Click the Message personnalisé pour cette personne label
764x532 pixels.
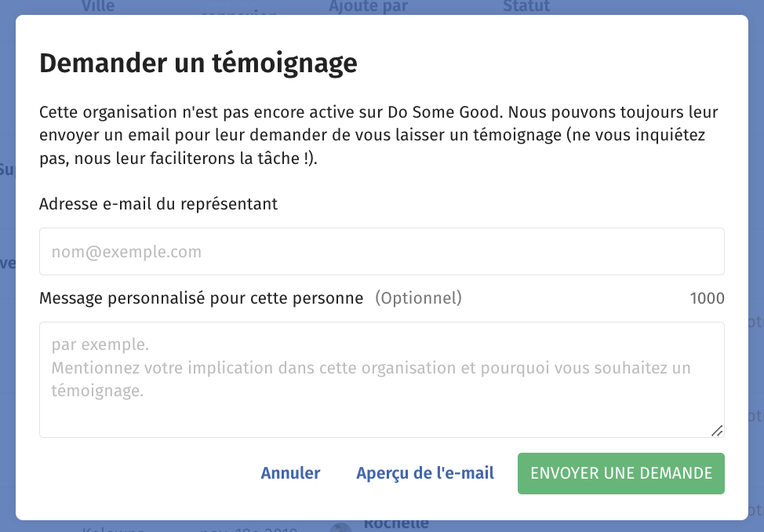pyautogui.click(x=202, y=298)
